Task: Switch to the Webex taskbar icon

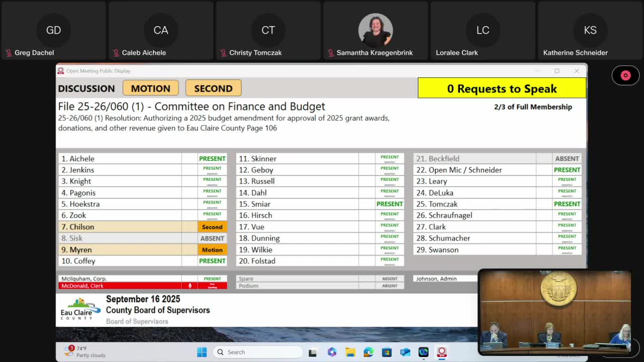Action: click(x=423, y=352)
